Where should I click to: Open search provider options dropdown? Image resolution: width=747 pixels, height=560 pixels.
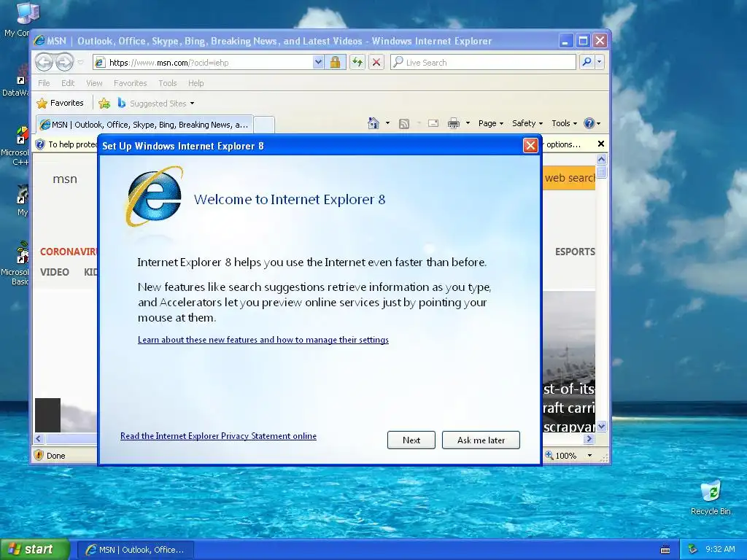click(600, 62)
